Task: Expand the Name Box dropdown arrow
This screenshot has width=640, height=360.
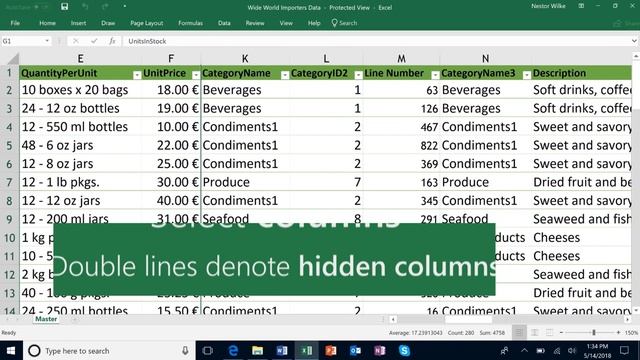Action: coord(47,41)
